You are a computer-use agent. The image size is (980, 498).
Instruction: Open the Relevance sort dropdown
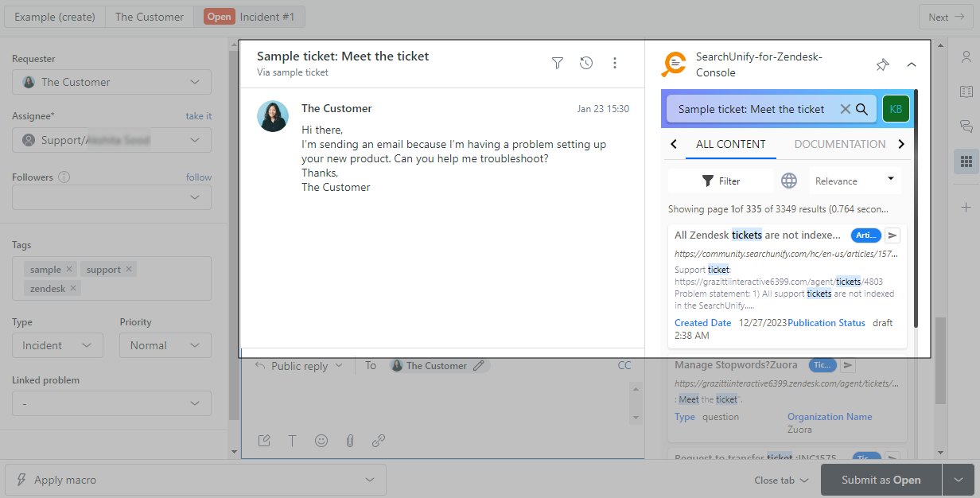click(x=855, y=181)
